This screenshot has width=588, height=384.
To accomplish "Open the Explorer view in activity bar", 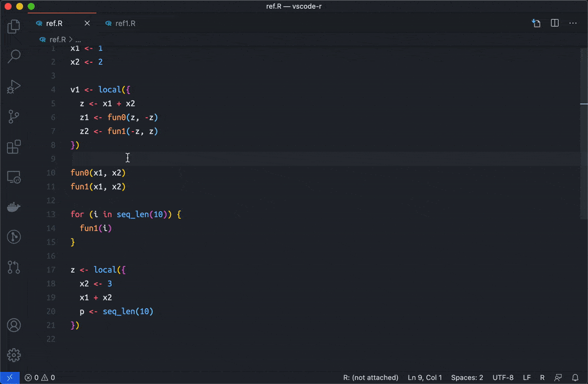I will point(14,26).
